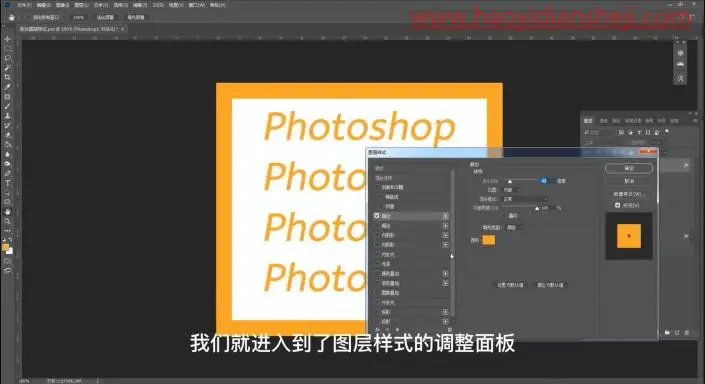Select the Horizontal Type tool
Screen dimensions: 705x384
[x=7, y=183]
